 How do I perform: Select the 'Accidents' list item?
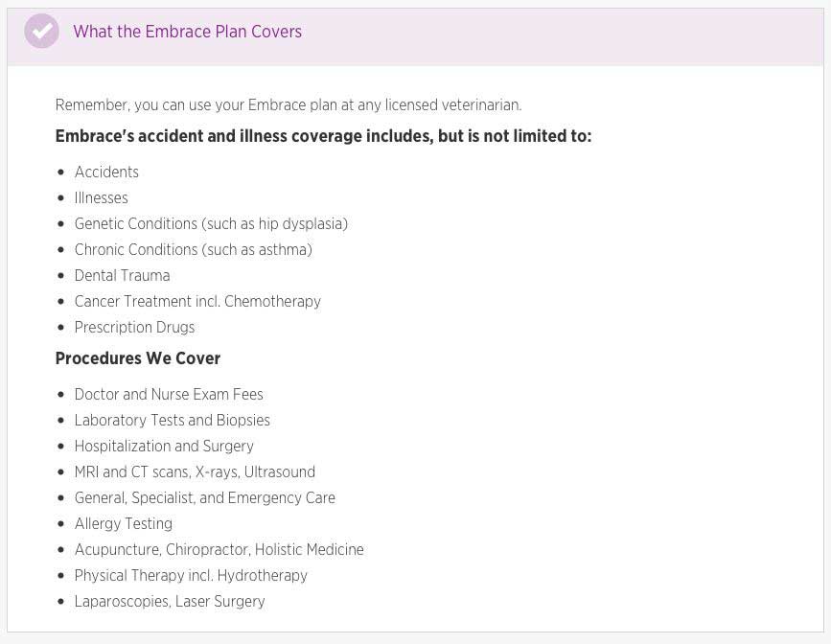tap(106, 172)
